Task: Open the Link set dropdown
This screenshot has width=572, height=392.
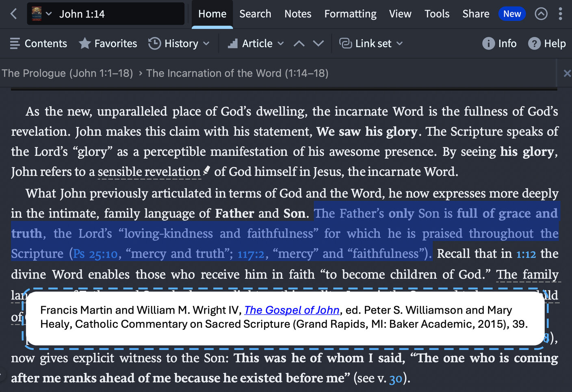Action: pyautogui.click(x=371, y=43)
